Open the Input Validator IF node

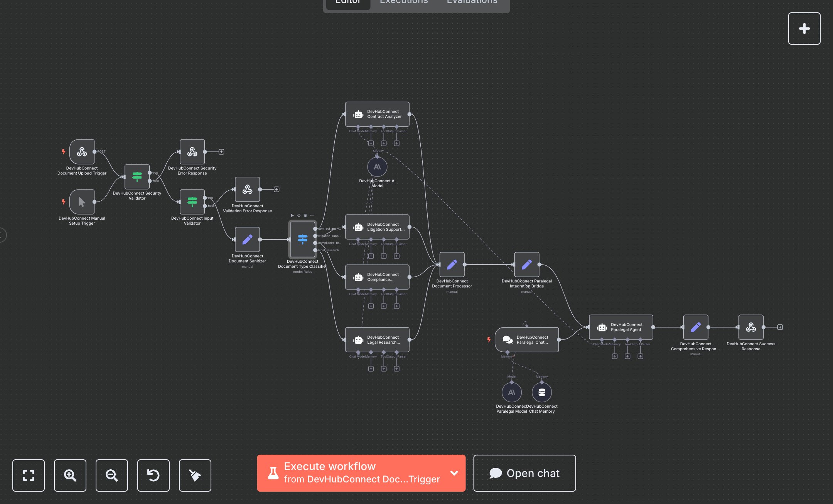[192, 202]
